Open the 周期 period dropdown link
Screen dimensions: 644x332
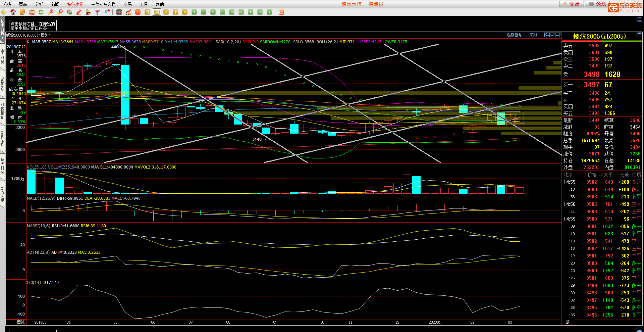[x=533, y=35]
